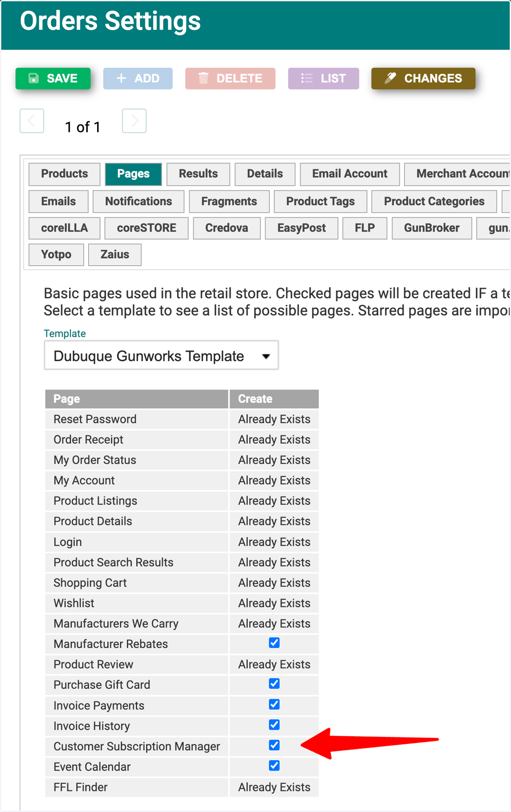Screen dimensions: 511x812
Task: Uncheck the Event Calendar checkbox
Action: pos(274,766)
